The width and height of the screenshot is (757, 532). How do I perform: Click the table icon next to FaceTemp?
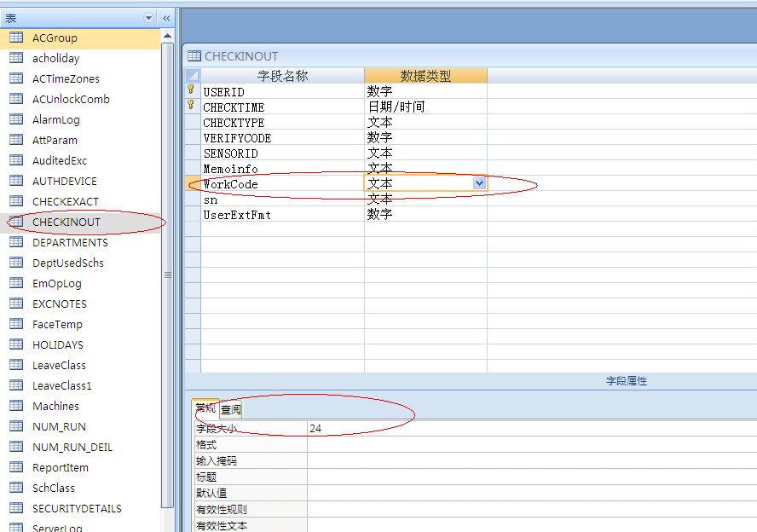coord(14,324)
